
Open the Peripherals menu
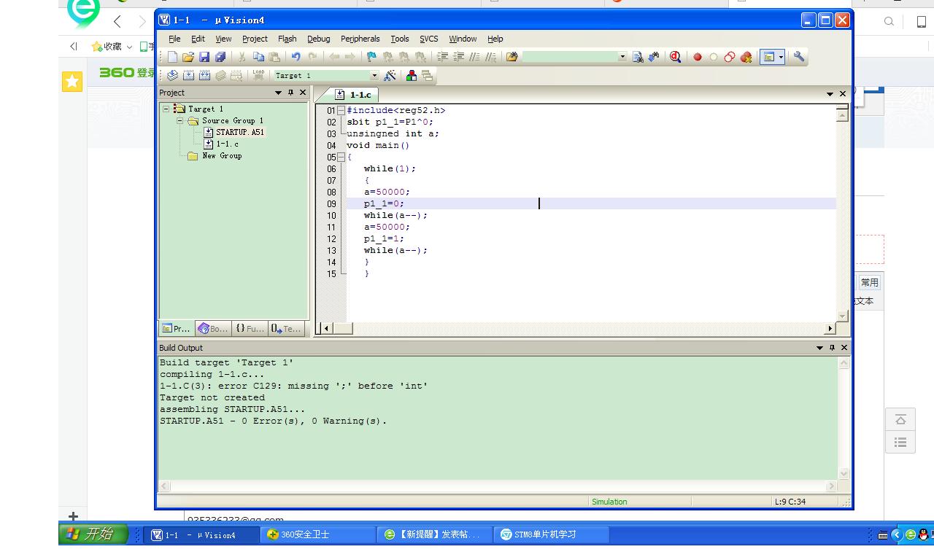360,39
